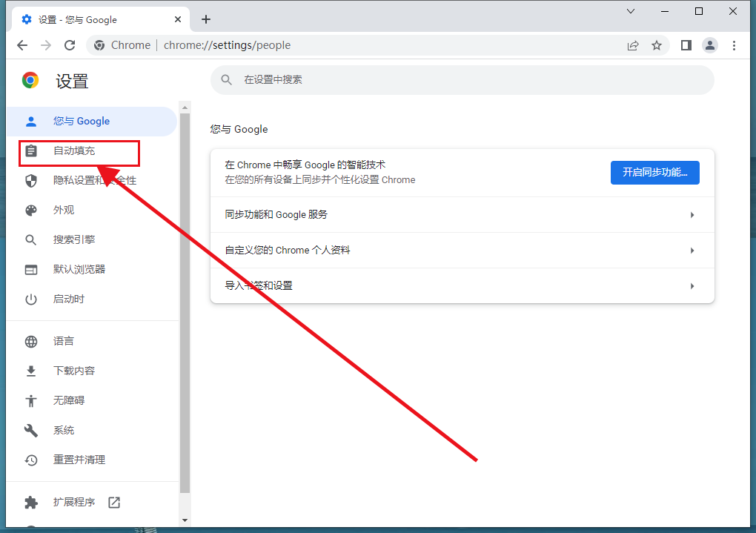Viewport: 756px width, 533px height.
Task: Click the accessibility figure icon for 无障碍
Action: (x=31, y=401)
